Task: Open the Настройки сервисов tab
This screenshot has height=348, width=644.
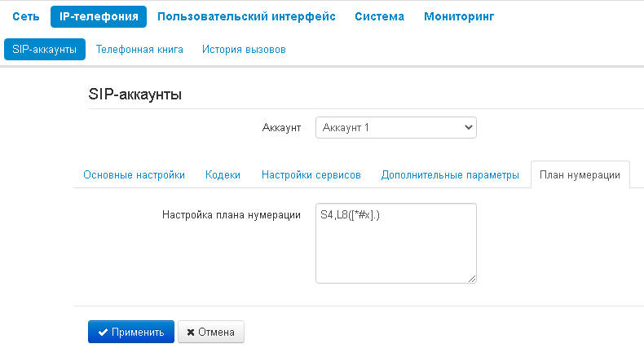Action: click(311, 175)
